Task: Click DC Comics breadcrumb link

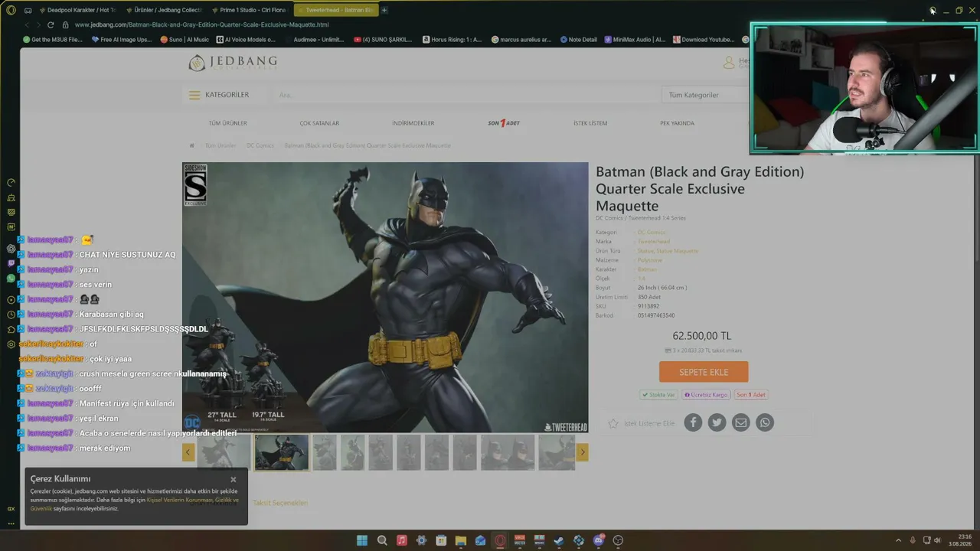Action: (x=260, y=145)
